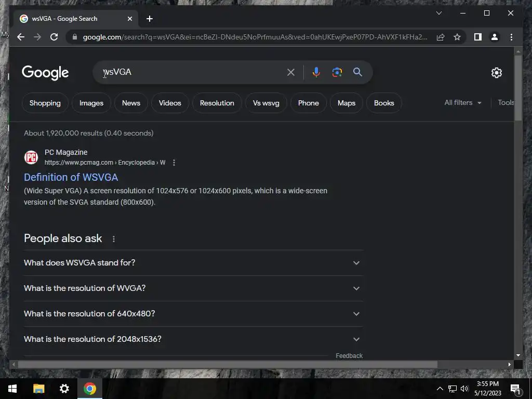Click PC Magazine site favicon

pos(31,157)
